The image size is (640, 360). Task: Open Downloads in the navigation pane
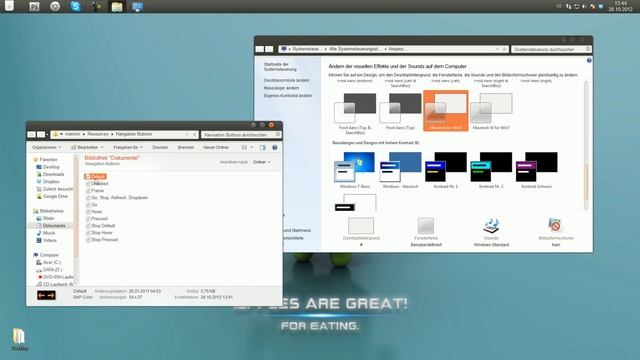(53, 174)
